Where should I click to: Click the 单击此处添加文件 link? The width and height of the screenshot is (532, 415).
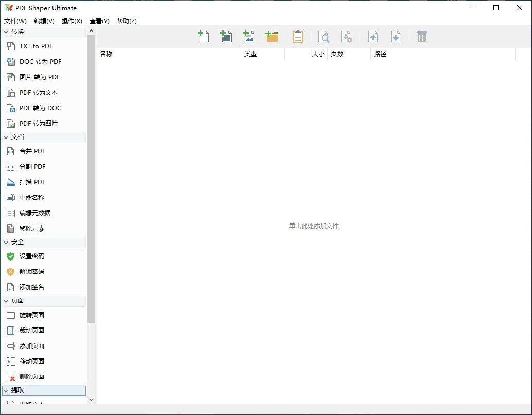[x=314, y=226]
